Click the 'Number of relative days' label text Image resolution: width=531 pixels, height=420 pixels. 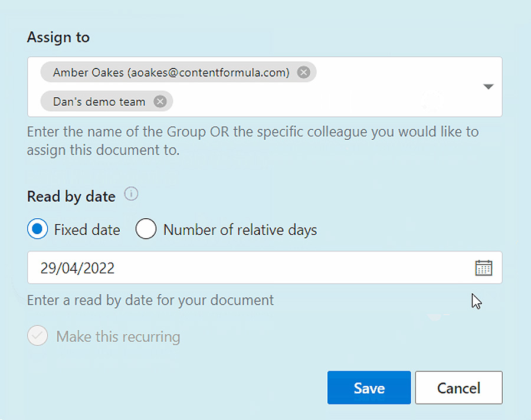[x=240, y=230]
